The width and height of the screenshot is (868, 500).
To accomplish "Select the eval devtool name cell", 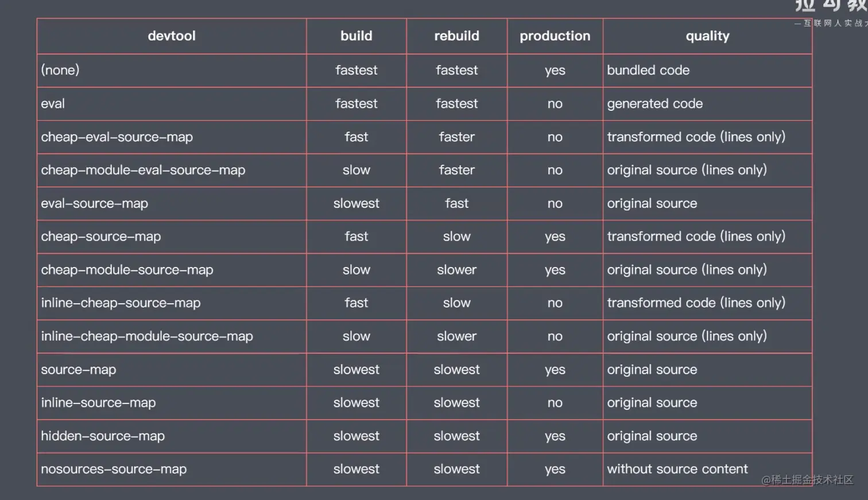I will [53, 104].
